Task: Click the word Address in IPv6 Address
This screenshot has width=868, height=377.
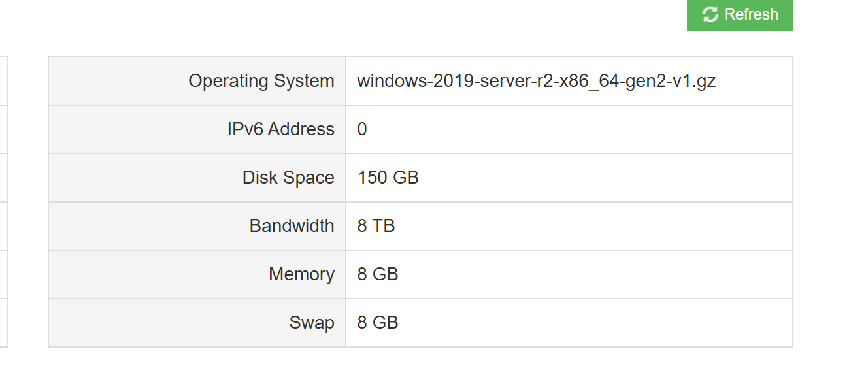Action: [x=301, y=129]
